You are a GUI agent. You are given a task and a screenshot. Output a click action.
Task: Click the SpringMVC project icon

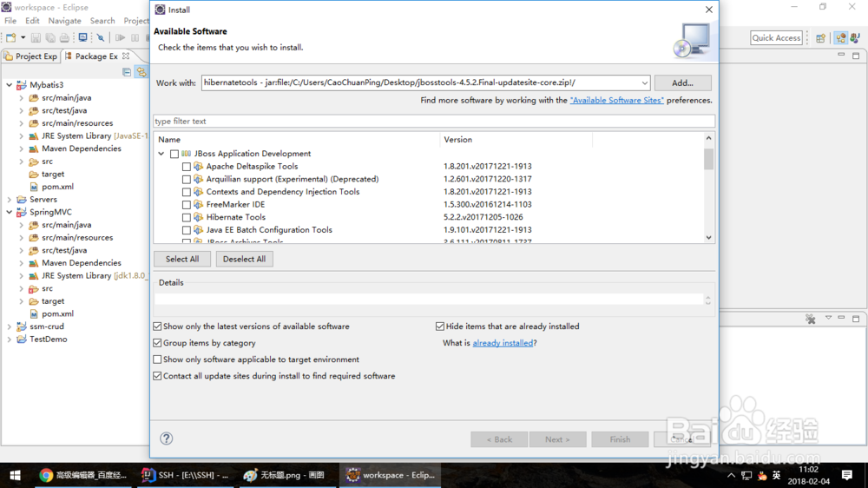tap(22, 212)
